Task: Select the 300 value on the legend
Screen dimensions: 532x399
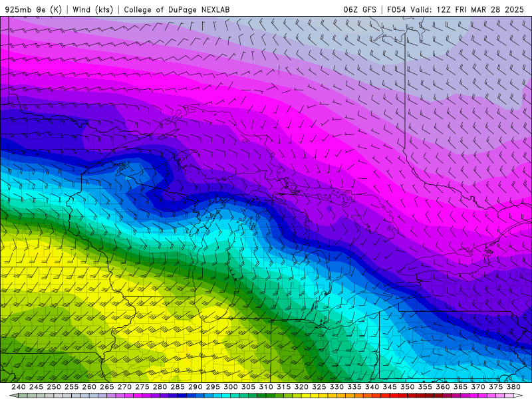Action: coord(231,387)
